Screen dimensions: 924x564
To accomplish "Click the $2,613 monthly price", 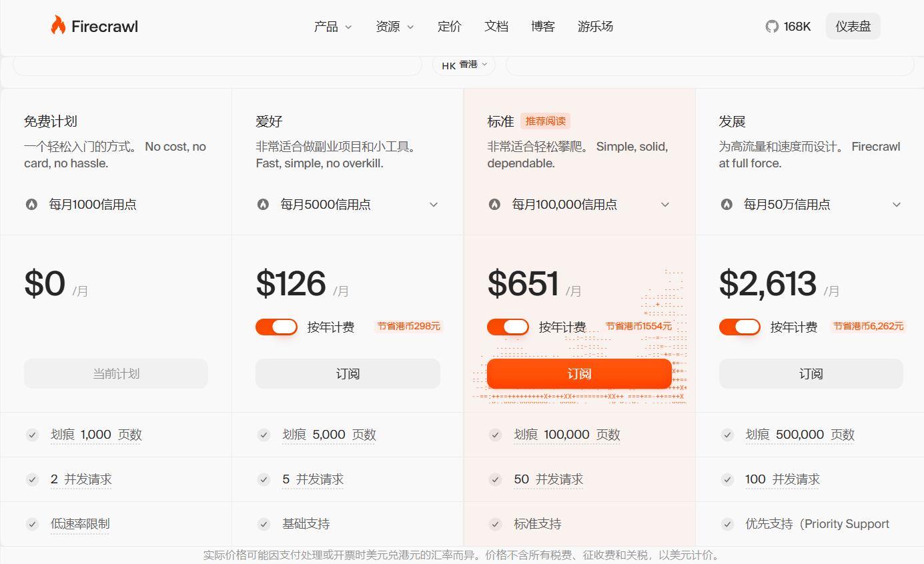I will [768, 283].
